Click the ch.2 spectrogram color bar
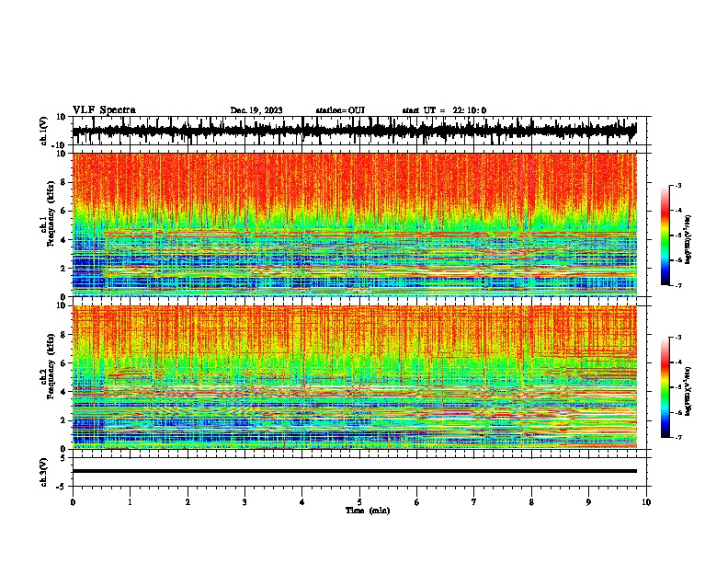The height and width of the screenshot is (563, 728). [665, 387]
